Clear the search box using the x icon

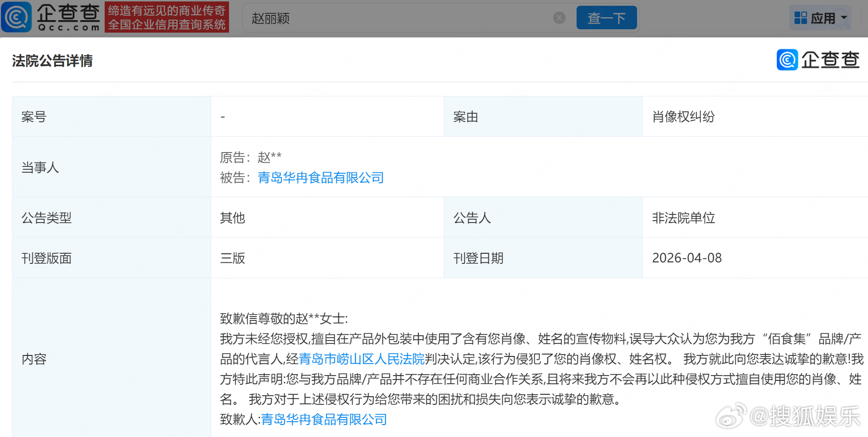[559, 17]
